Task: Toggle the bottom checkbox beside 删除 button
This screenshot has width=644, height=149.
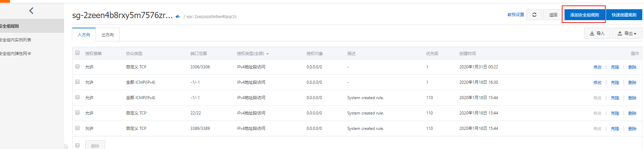Action: pos(77,145)
